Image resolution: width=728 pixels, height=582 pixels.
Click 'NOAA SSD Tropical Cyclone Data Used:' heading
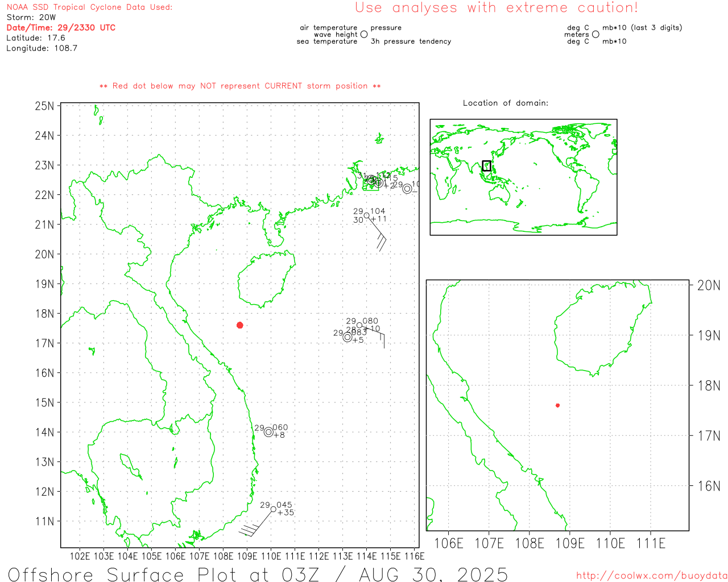[89, 7]
